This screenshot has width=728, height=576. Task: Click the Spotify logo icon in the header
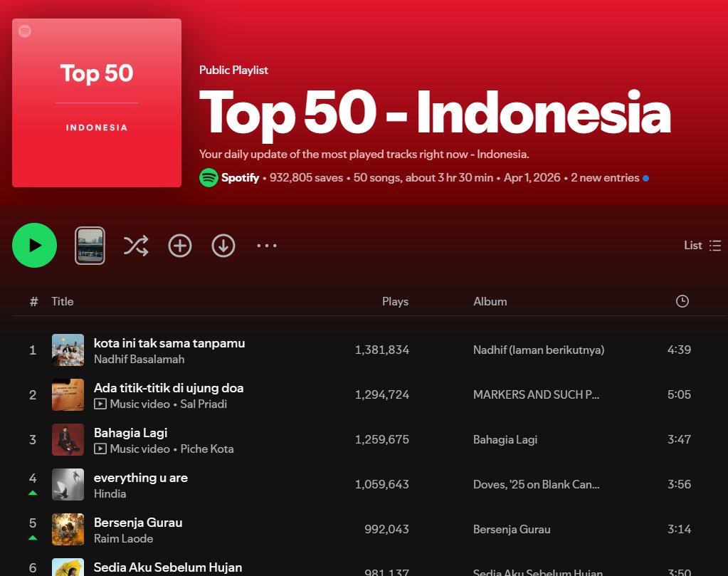click(x=209, y=177)
